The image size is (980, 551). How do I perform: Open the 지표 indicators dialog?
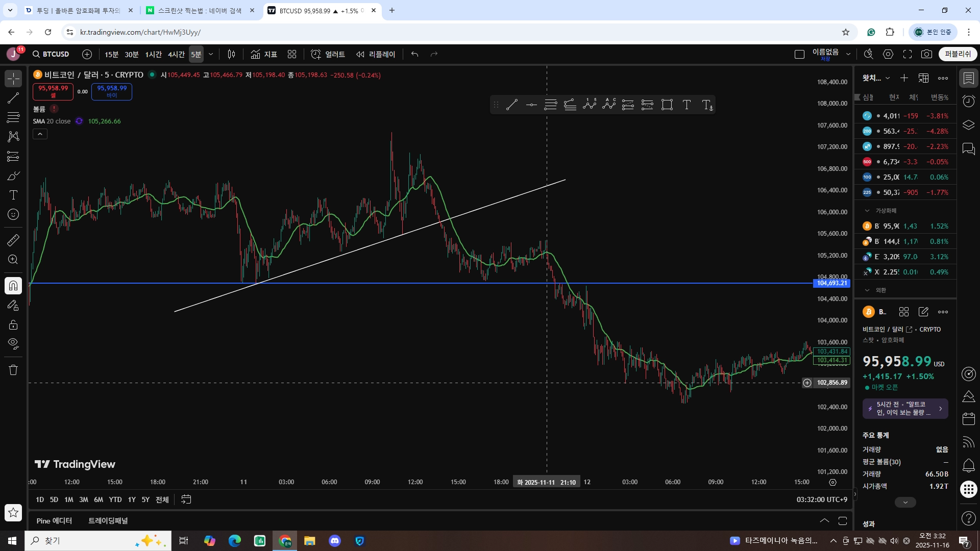[264, 54]
